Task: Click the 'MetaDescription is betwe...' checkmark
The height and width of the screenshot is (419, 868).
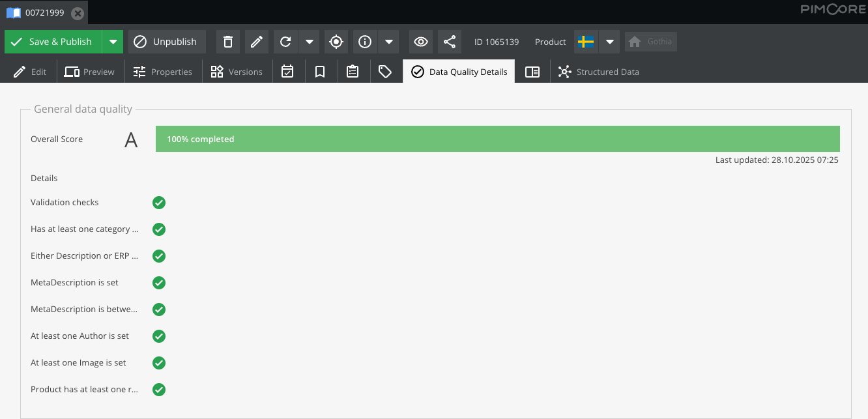Action: click(x=159, y=310)
